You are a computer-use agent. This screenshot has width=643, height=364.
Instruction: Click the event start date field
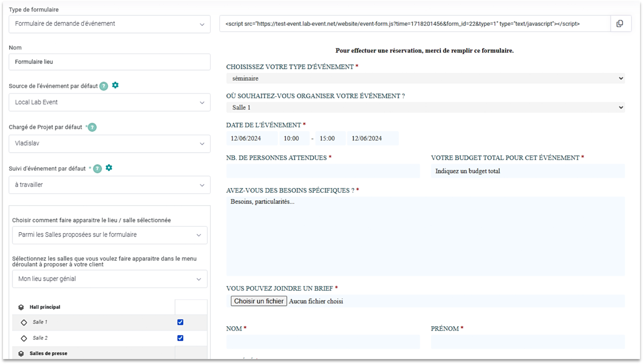tap(252, 138)
